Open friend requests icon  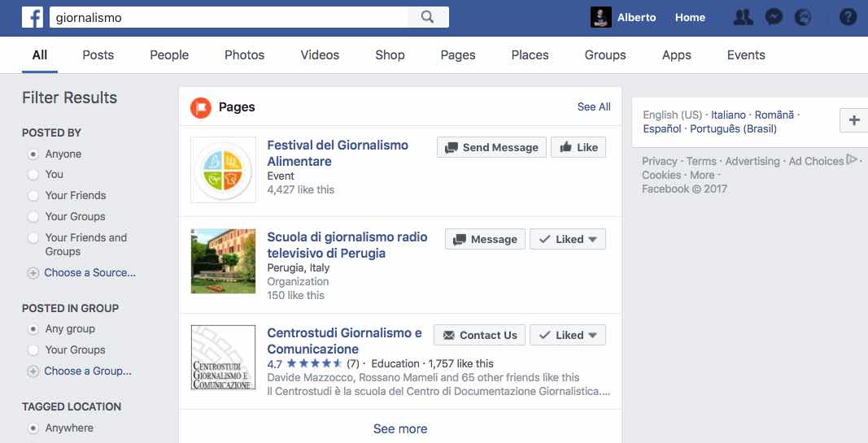pos(743,18)
